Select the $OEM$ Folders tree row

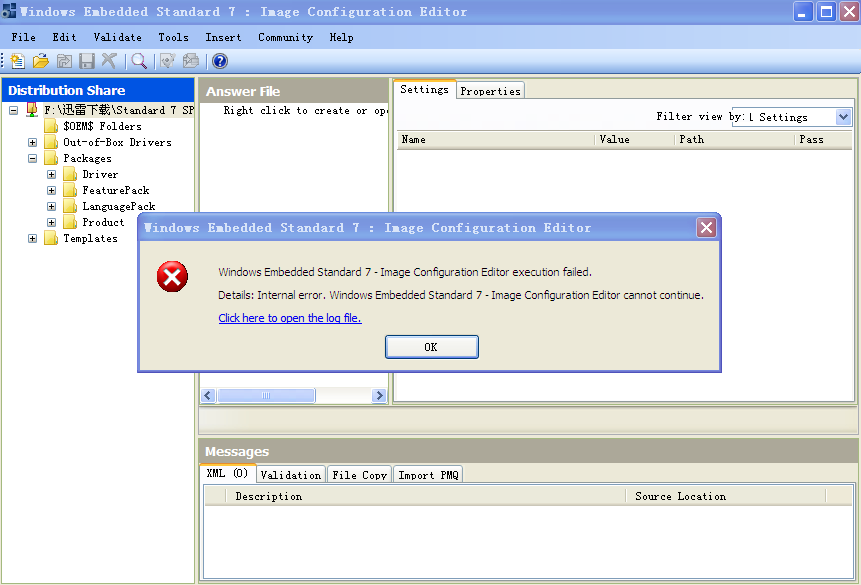click(x=102, y=126)
